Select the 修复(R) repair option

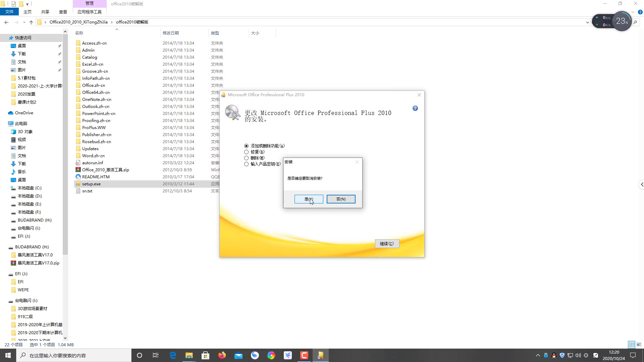click(247, 152)
